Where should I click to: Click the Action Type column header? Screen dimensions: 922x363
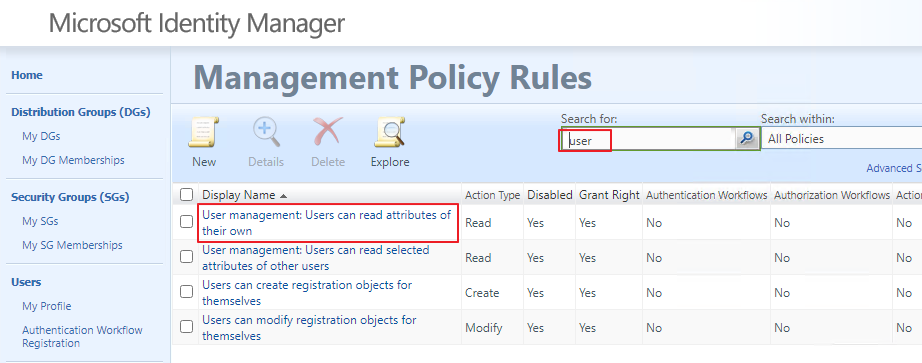(x=492, y=195)
